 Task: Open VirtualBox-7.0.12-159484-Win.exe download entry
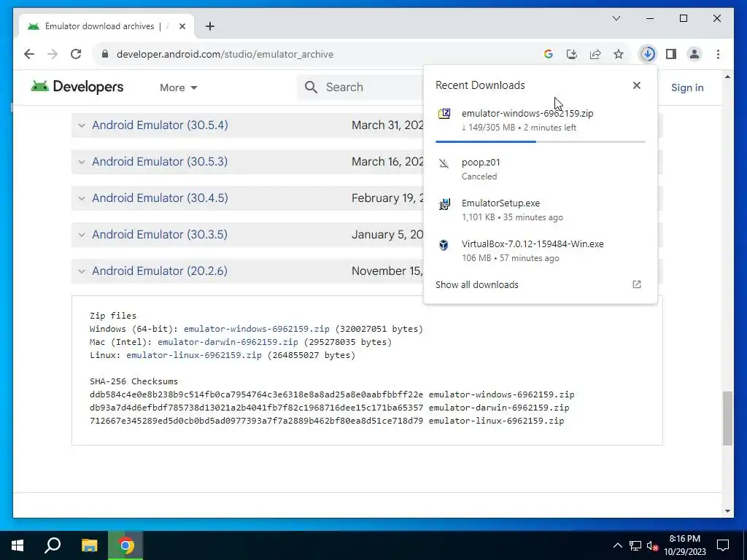541,251
